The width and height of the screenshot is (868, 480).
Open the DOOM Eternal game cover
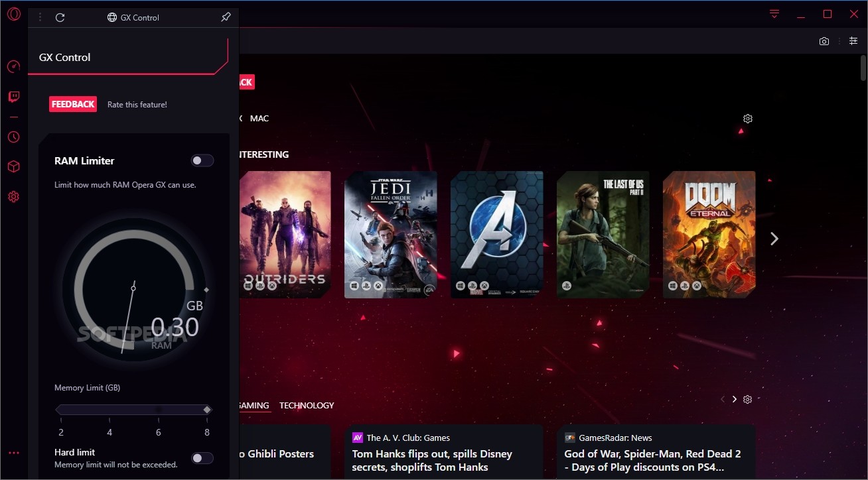tap(709, 235)
